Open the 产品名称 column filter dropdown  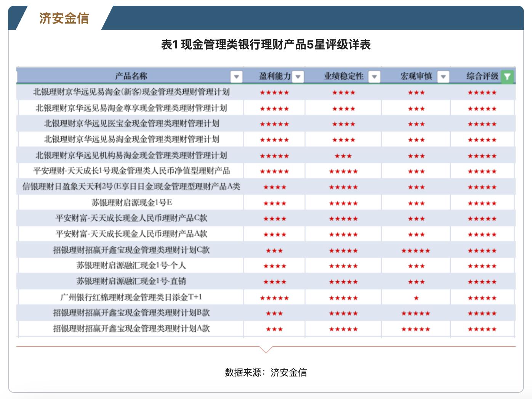coord(237,76)
